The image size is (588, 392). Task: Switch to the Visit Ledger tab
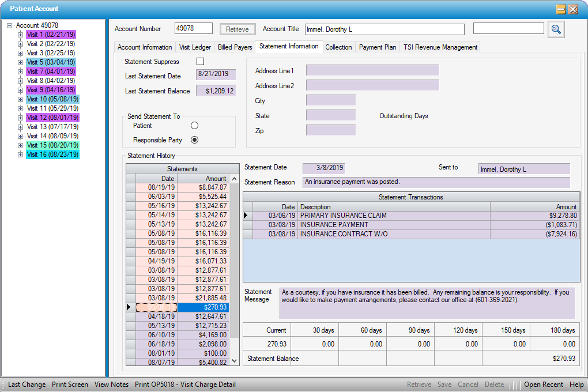click(197, 47)
